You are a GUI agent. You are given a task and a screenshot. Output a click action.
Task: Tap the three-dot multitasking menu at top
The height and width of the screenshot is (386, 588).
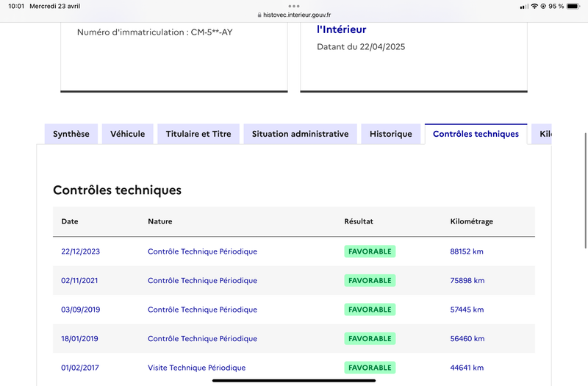point(294,6)
